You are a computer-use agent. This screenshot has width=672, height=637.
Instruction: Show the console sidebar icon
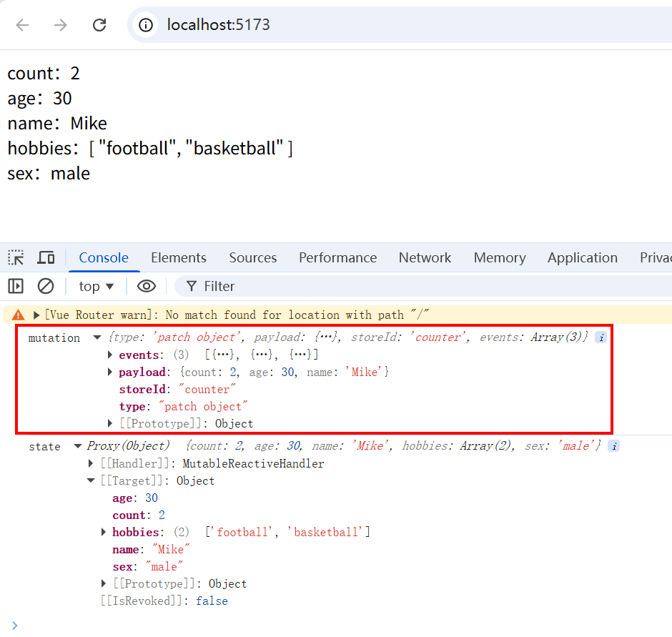coord(16,286)
